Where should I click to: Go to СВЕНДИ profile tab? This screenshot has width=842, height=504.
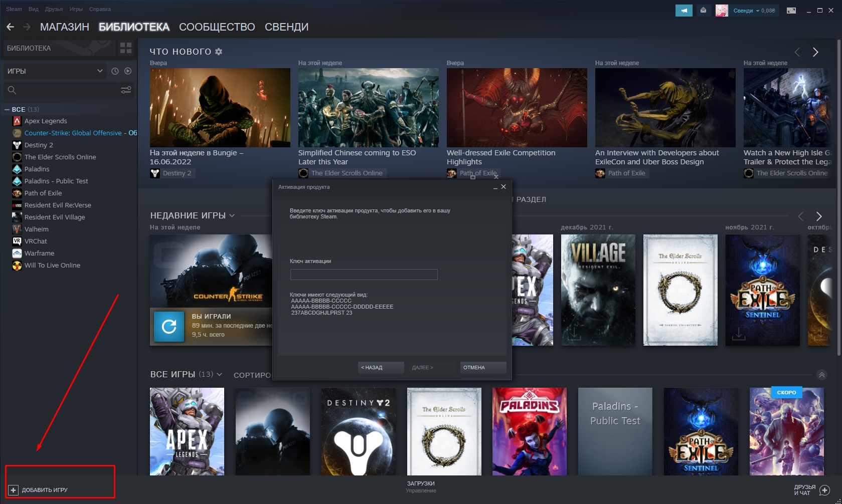click(286, 27)
